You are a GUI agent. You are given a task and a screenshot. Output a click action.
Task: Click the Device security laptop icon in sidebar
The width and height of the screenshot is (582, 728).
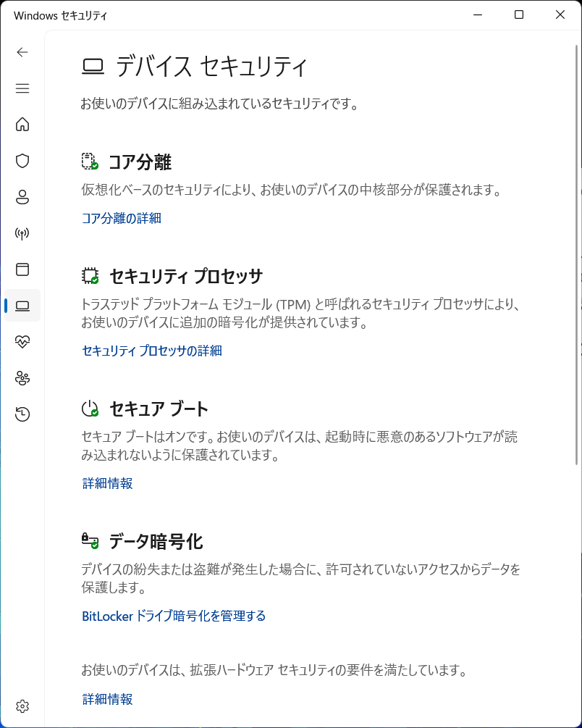[22, 305]
